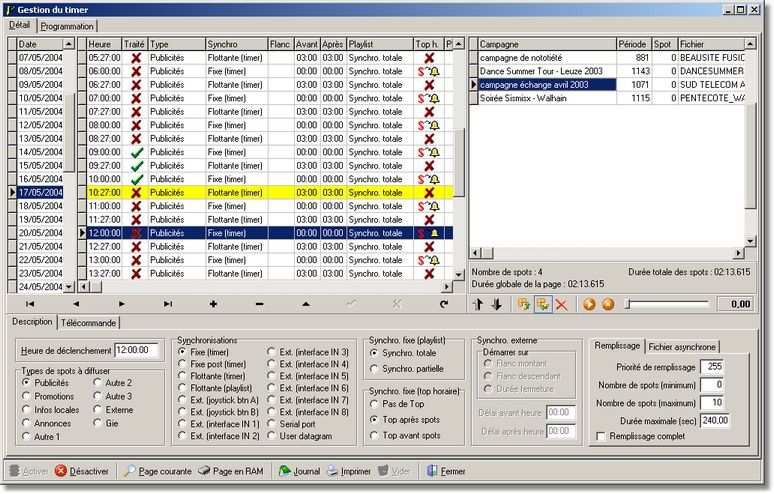Image resolution: width=774 pixels, height=494 pixels.
Task: Go to last record in navigator bar
Action: (168, 304)
